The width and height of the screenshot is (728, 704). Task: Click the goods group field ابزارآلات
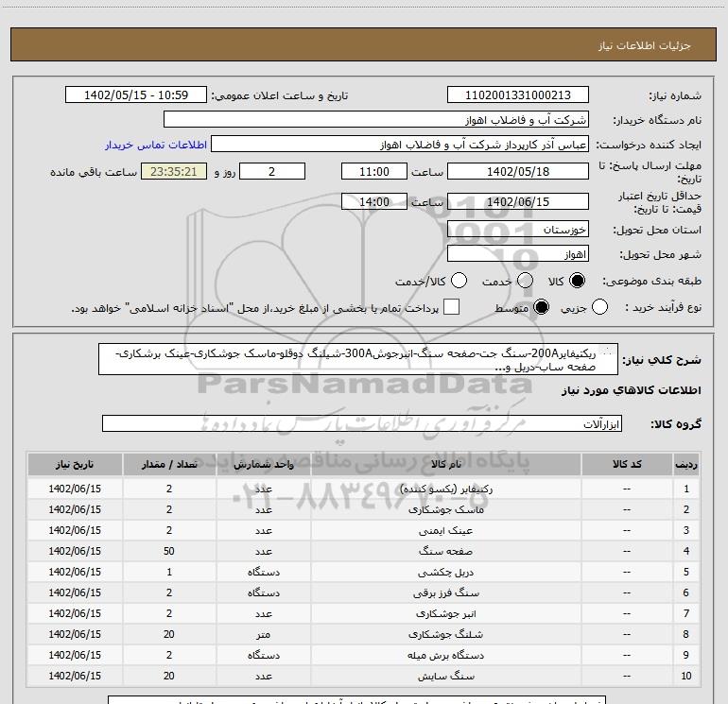(x=362, y=423)
